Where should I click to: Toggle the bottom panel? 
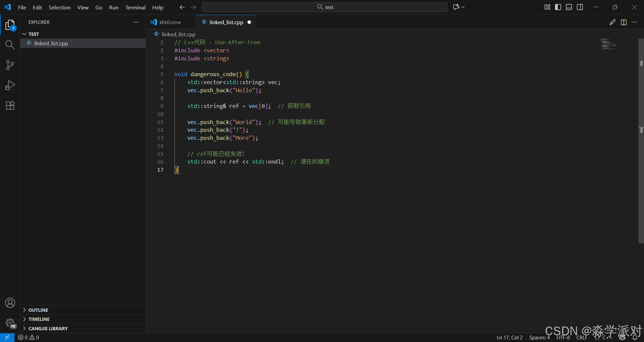coord(569,7)
